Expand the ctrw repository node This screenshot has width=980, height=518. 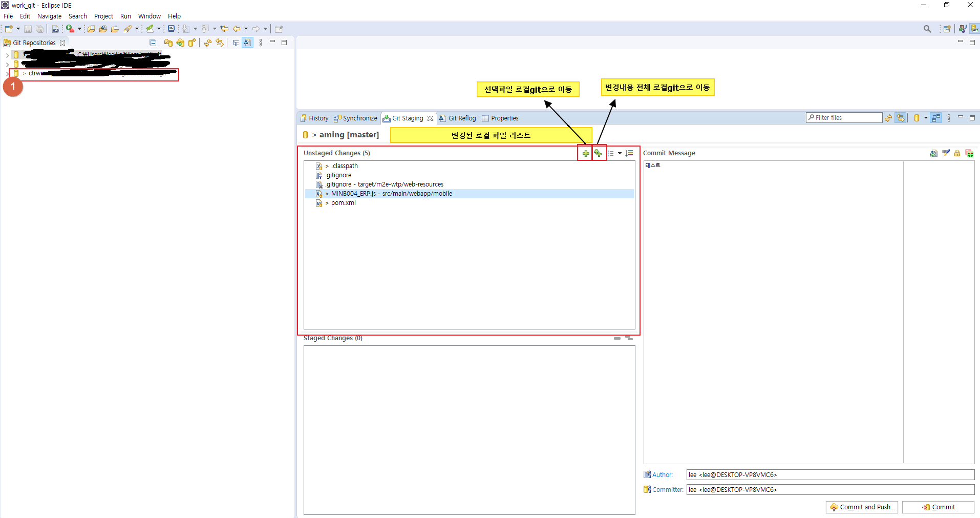click(x=7, y=73)
